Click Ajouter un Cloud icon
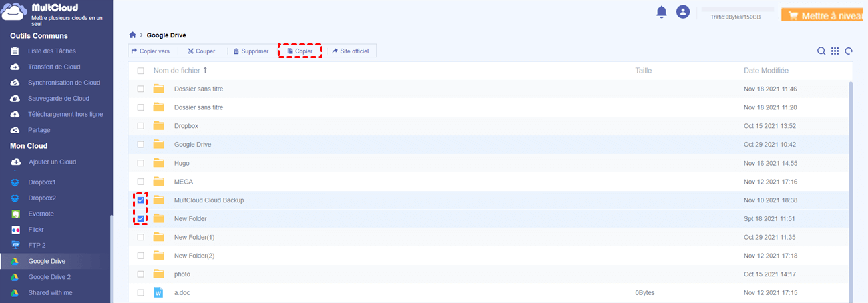868x303 pixels. 15,162
